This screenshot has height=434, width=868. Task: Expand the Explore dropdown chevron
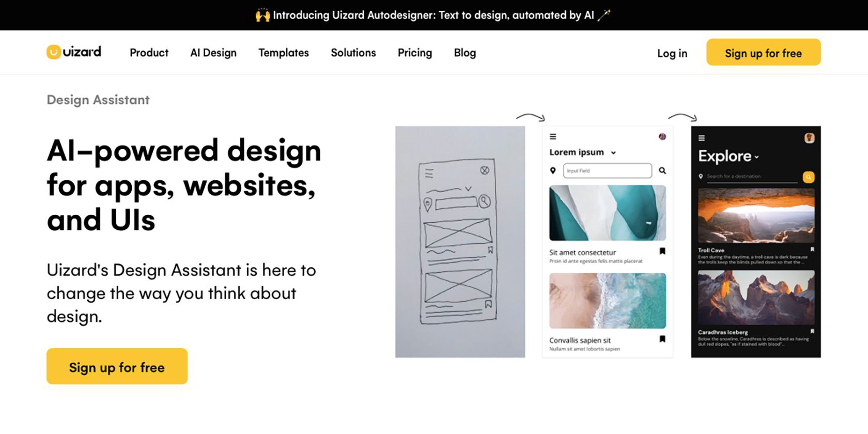(756, 157)
